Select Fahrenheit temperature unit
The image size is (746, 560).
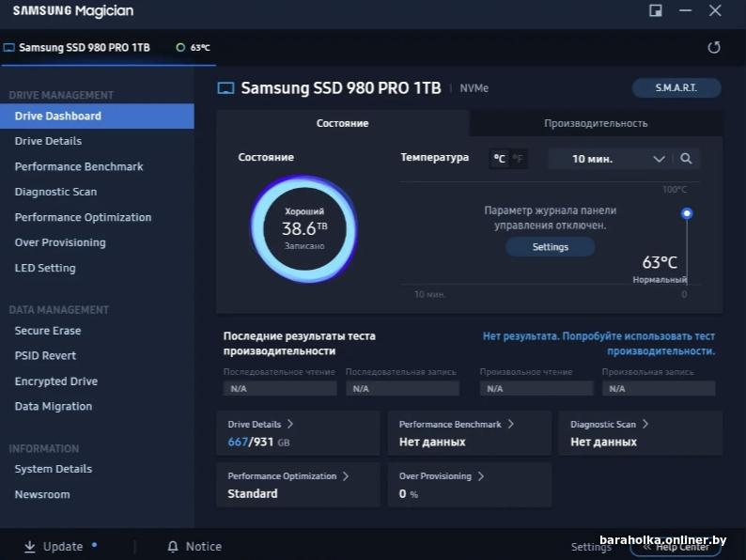tap(518, 159)
